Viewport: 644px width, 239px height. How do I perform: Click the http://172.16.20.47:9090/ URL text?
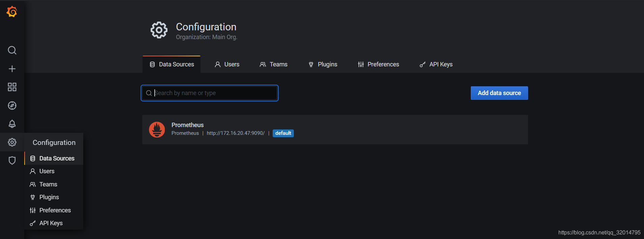click(236, 133)
